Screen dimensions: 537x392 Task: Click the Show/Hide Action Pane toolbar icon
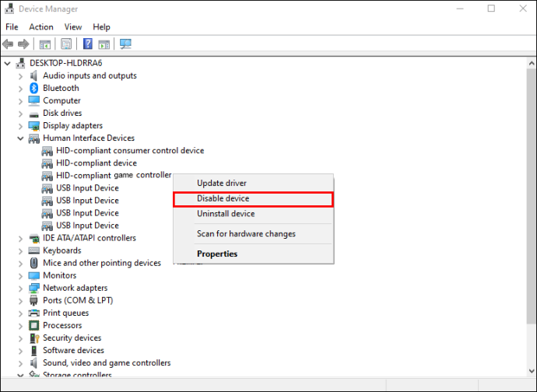[x=104, y=44]
